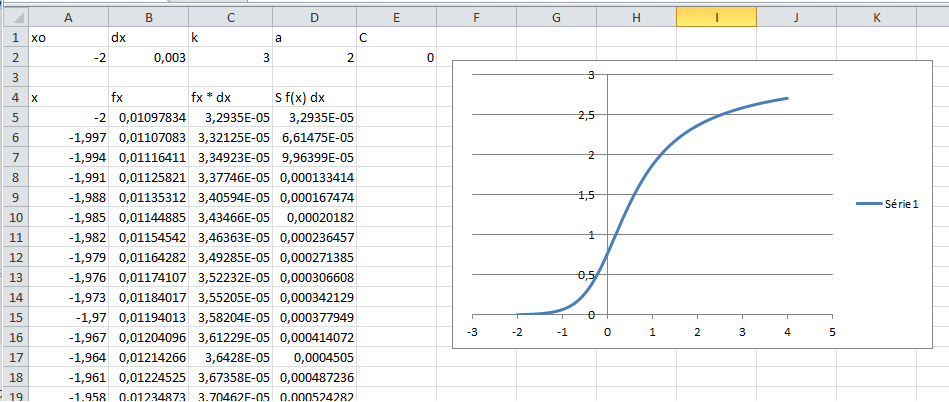This screenshot has height=402, width=949.
Task: Click the select-all corner of the sheet
Action: click(14, 18)
